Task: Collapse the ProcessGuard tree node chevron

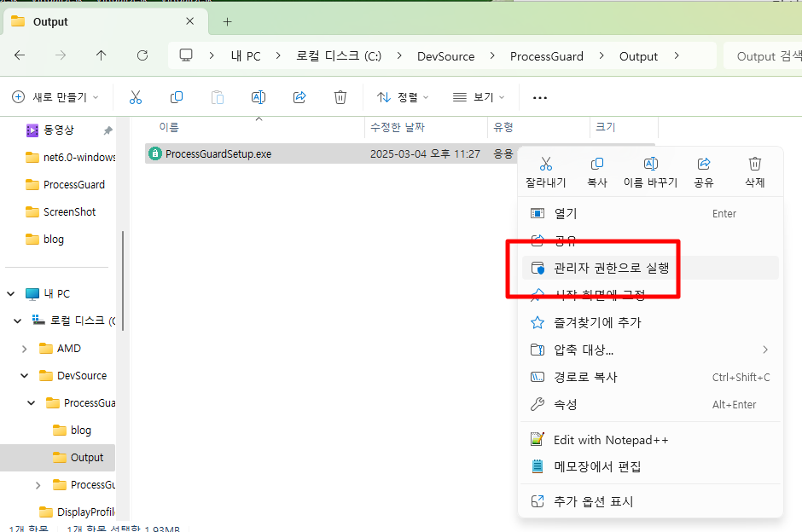Action: pyautogui.click(x=32, y=403)
